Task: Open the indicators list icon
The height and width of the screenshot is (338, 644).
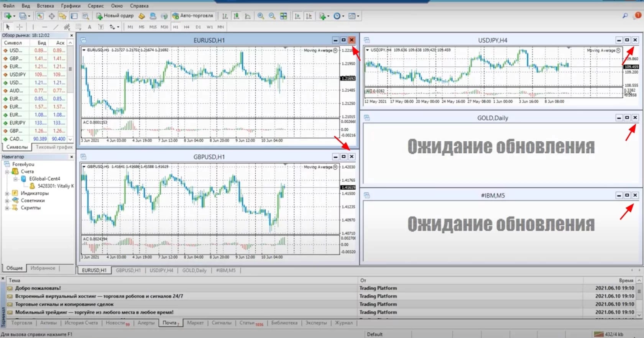Action: point(322,16)
